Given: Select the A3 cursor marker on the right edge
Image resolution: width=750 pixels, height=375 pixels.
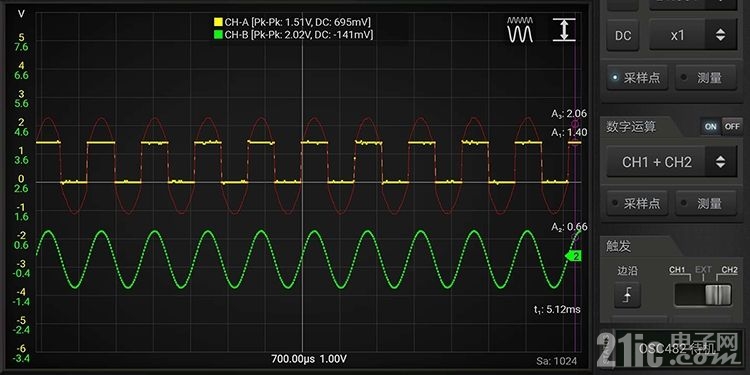Looking at the screenshot, I should click(574, 123).
